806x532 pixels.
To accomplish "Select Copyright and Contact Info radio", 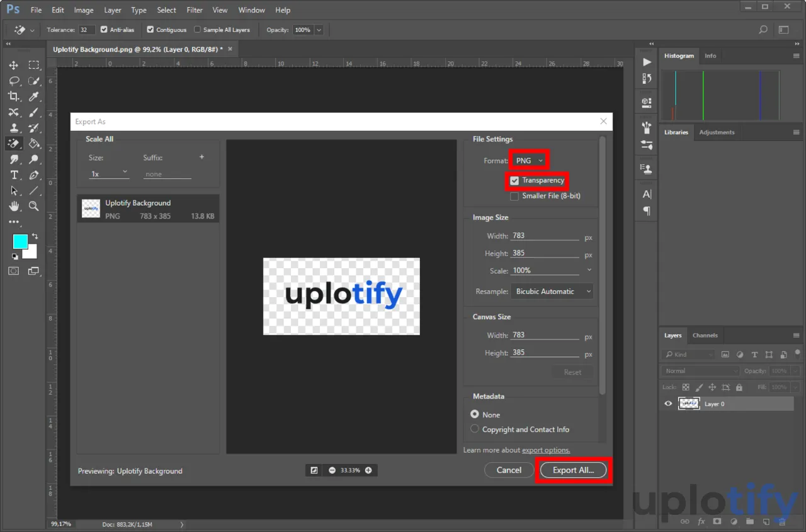I will click(x=475, y=429).
